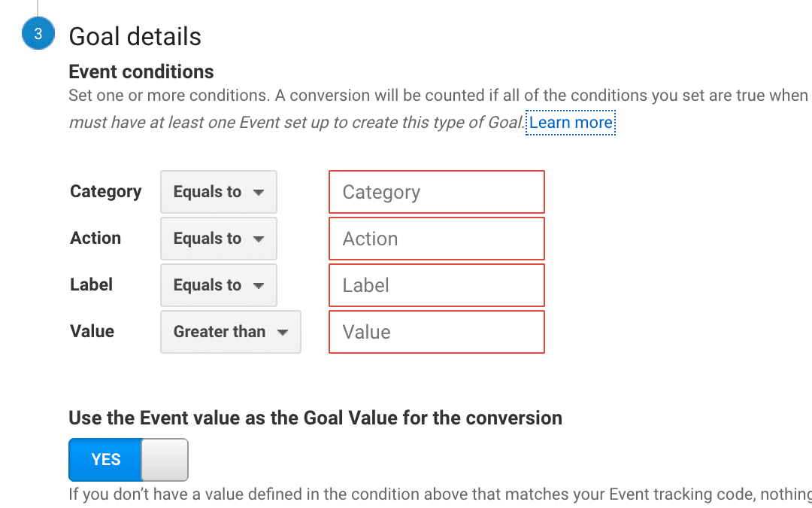Open the Learn more link
Viewport: 812px width, 508px height.
(x=571, y=123)
